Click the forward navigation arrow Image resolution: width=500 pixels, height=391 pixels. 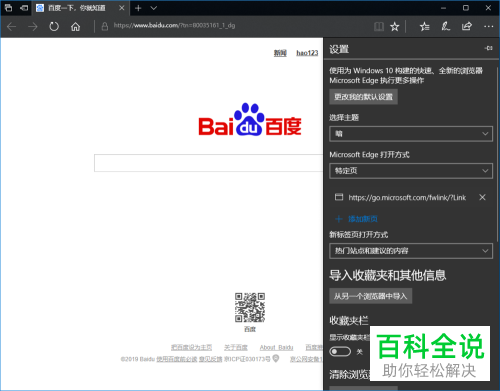33,26
